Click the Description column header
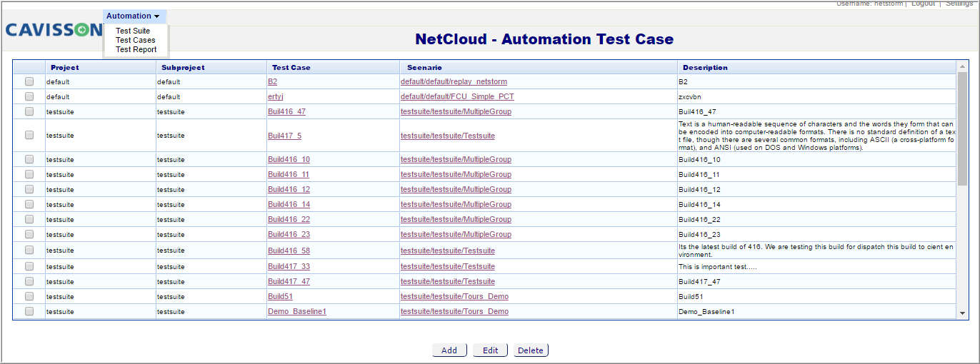 click(x=705, y=67)
